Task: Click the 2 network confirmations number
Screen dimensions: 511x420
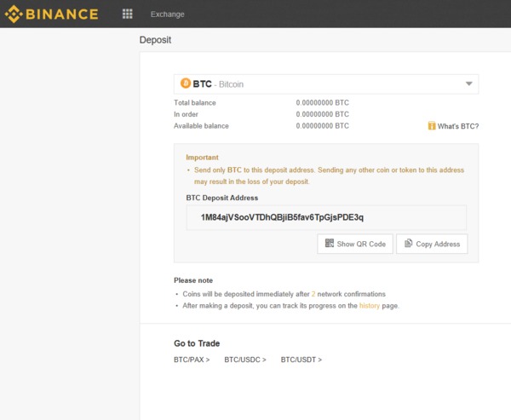Action: 313,294
